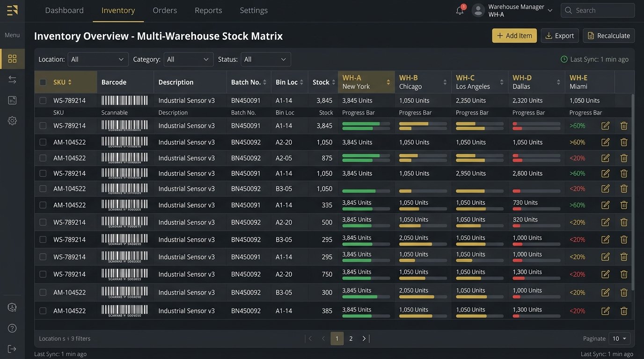Open the Settings tab
The width and height of the screenshot is (644, 359).
(x=254, y=10)
